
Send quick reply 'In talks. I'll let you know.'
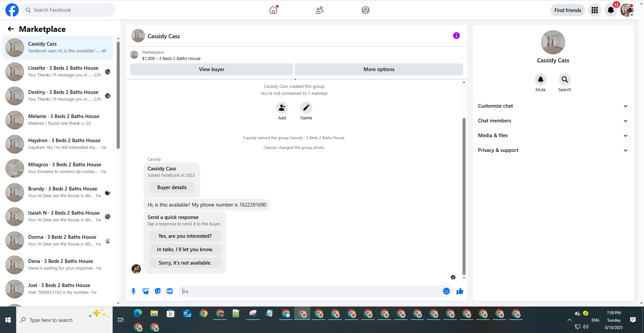[185, 249]
